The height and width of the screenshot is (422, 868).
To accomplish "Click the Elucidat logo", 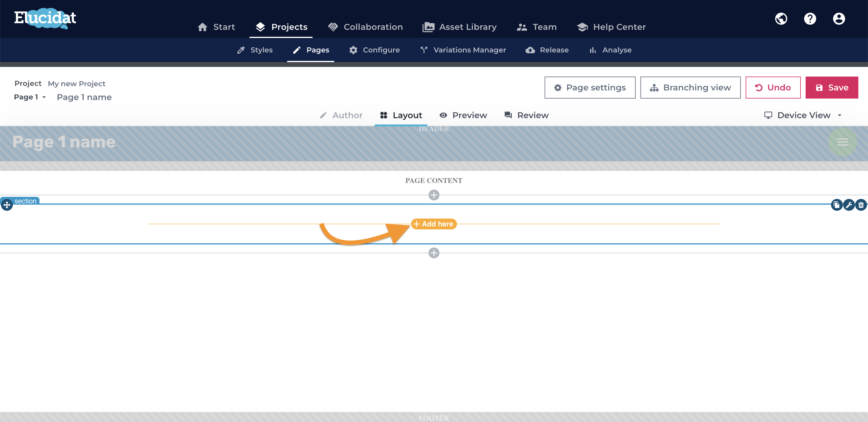I will pos(45,18).
